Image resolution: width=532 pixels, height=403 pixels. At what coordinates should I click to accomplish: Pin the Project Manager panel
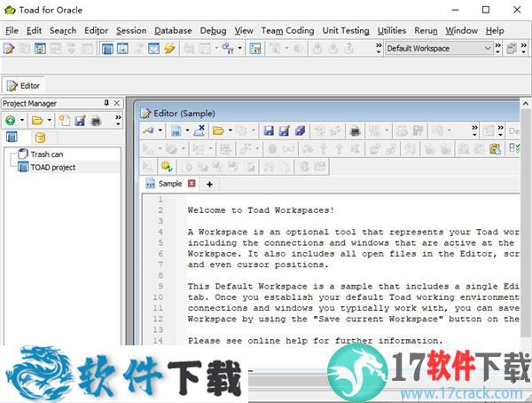(106, 103)
